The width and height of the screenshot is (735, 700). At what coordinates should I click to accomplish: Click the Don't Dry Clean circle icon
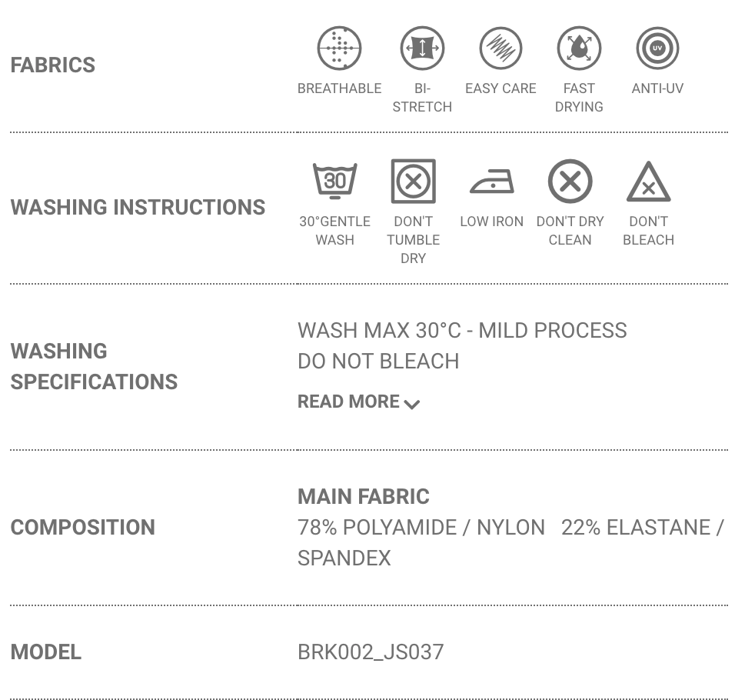point(570,182)
